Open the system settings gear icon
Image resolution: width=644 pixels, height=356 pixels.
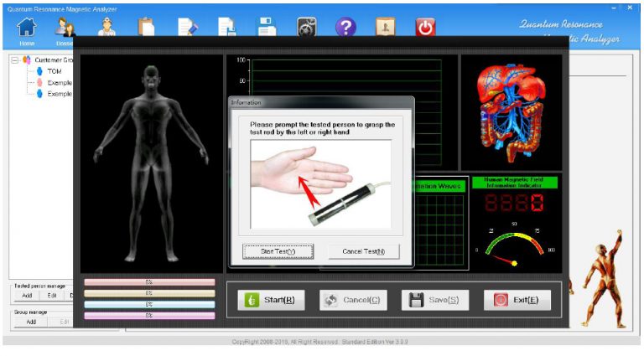pyautogui.click(x=307, y=28)
